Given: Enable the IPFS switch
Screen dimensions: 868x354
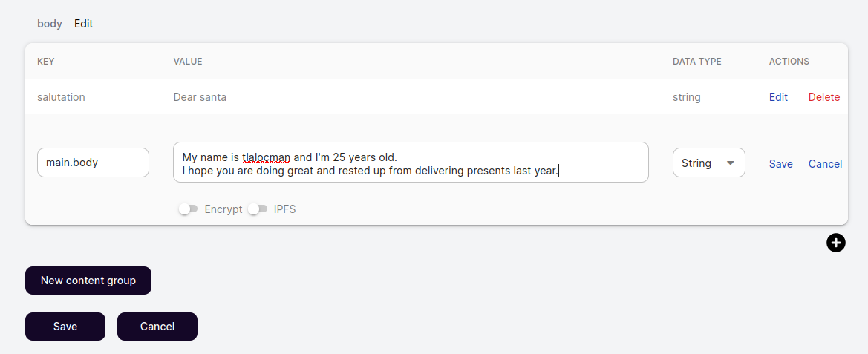Looking at the screenshot, I should 258,209.
